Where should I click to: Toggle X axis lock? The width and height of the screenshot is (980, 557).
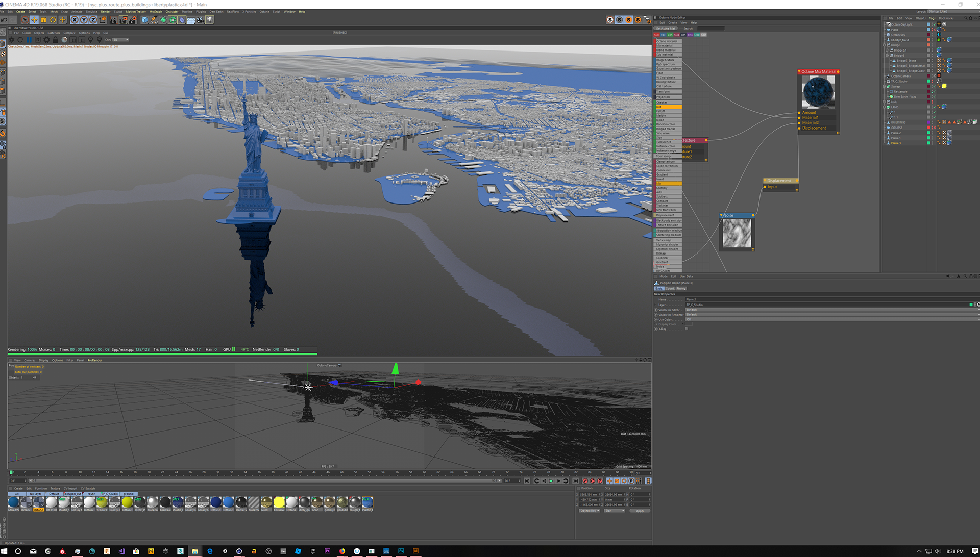pos(75,20)
